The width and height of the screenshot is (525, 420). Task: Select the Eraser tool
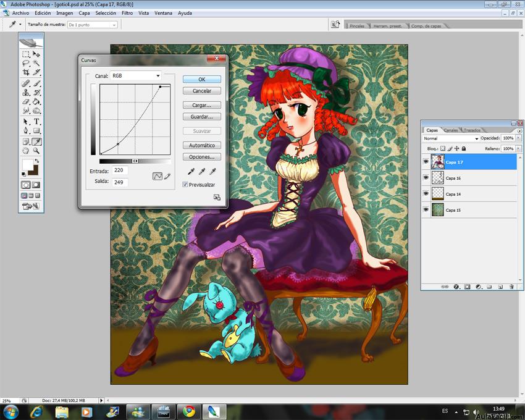pos(26,101)
